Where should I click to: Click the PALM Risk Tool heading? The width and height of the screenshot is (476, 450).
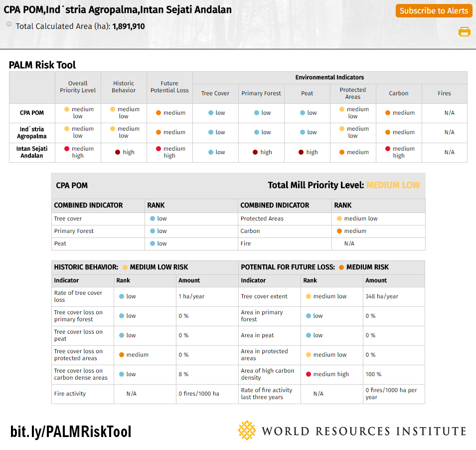(x=42, y=65)
